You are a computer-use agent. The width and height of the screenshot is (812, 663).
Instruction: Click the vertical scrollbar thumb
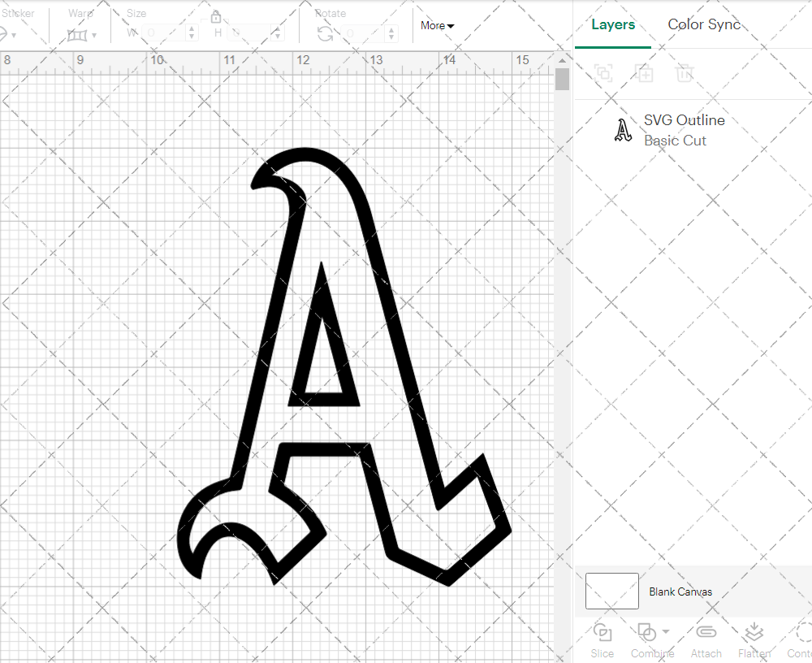562,80
